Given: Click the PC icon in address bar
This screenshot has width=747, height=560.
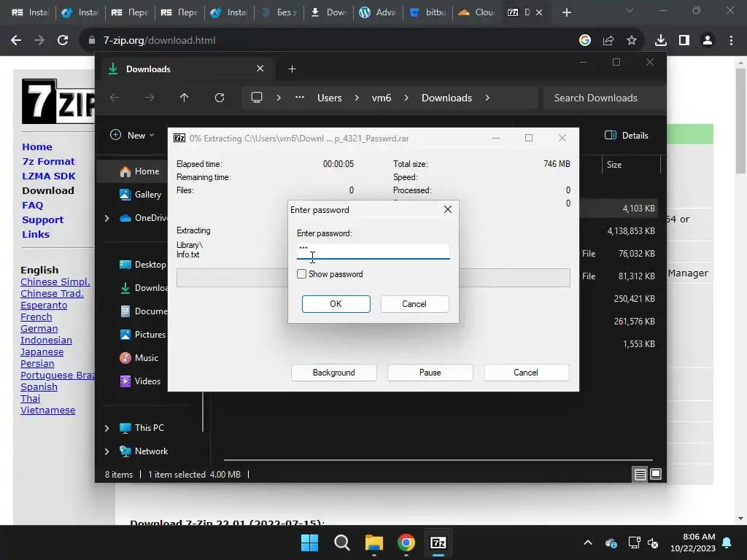Looking at the screenshot, I should [x=257, y=98].
